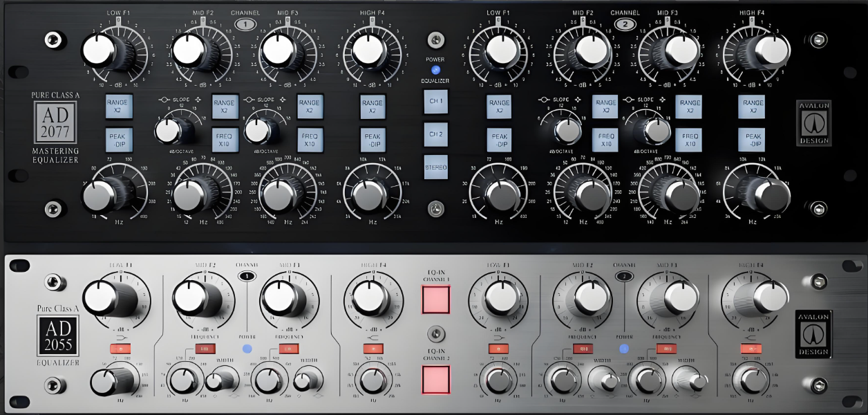Click the AD 2077 model badge
The height and width of the screenshot is (415, 868).
(x=55, y=122)
